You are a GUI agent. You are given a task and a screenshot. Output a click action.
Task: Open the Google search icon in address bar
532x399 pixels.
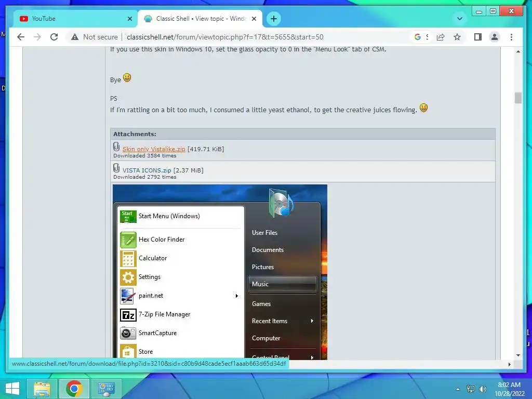418,37
